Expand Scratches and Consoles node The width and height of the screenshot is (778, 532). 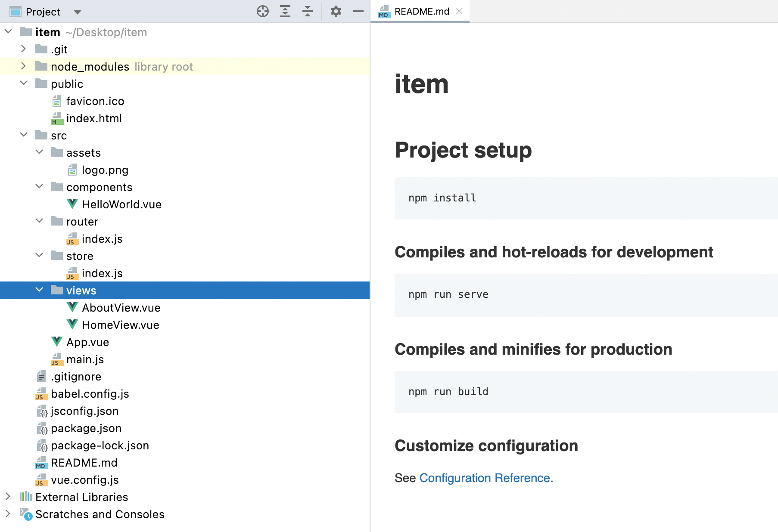click(x=8, y=513)
